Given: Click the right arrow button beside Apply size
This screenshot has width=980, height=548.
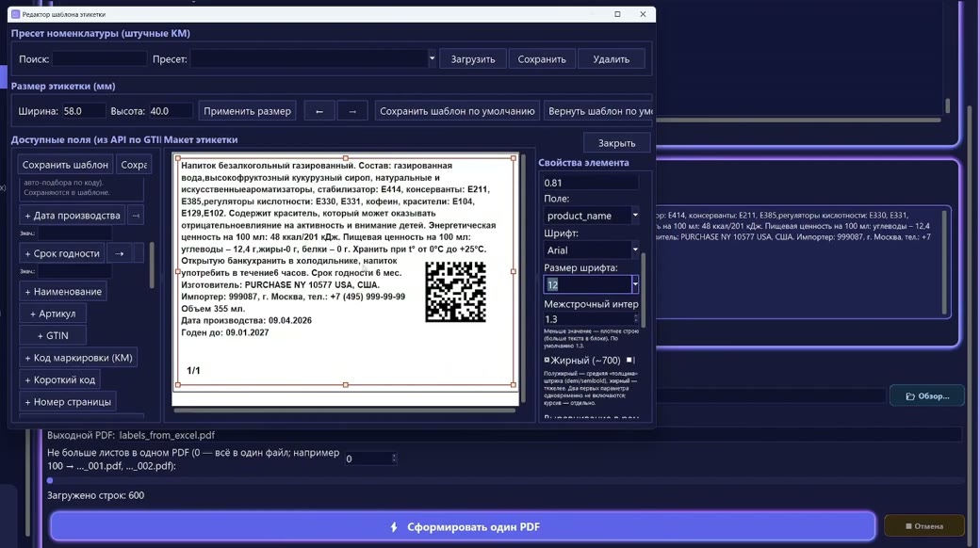Looking at the screenshot, I should [x=352, y=111].
